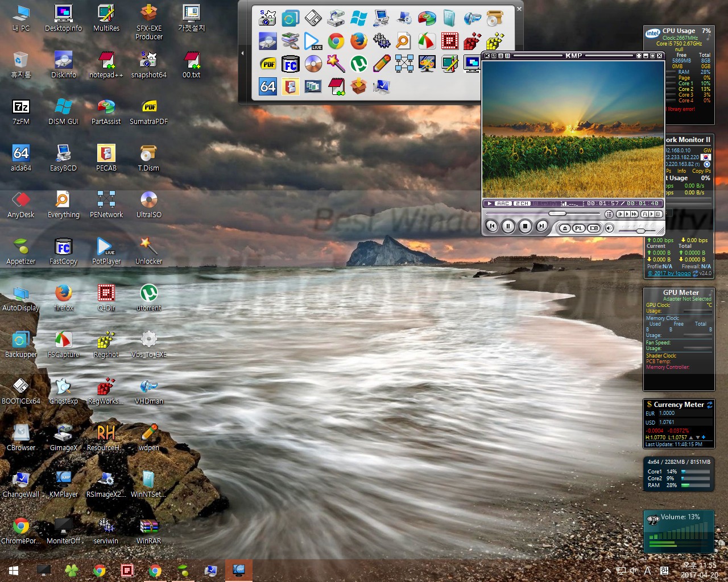Select the Ghostexp desktop icon
The height and width of the screenshot is (582, 728).
[63, 391]
